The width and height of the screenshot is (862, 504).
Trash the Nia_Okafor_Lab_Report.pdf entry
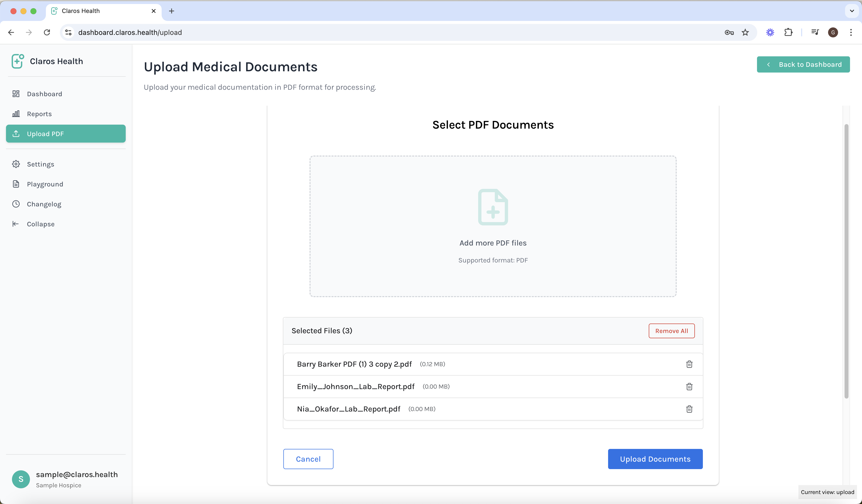[x=689, y=409]
